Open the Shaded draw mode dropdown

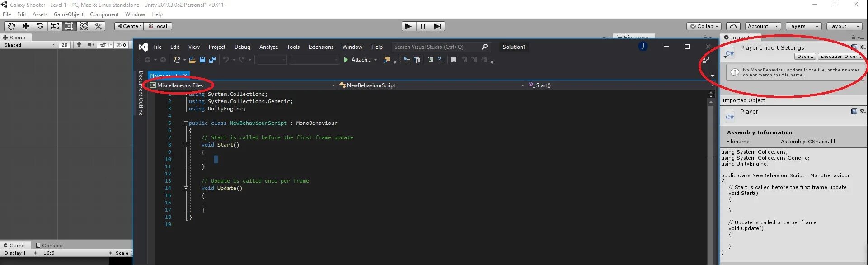click(x=29, y=45)
